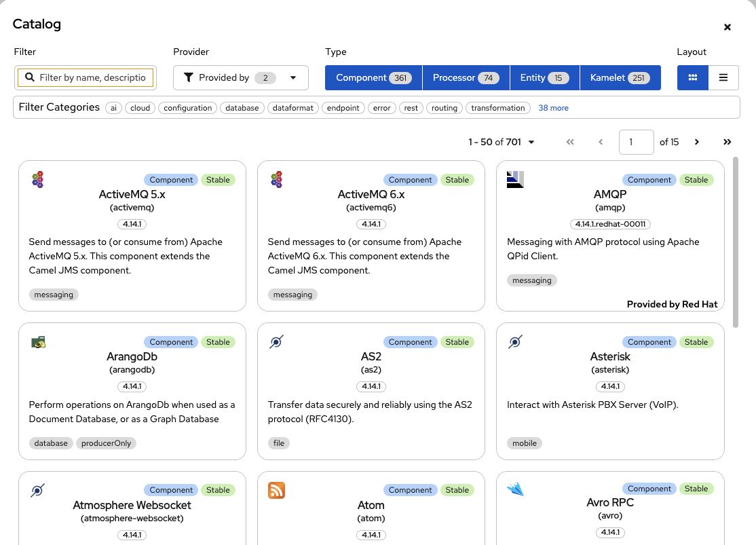Select the AS2 card title
Viewport: 756px width, 545px height.
(371, 357)
